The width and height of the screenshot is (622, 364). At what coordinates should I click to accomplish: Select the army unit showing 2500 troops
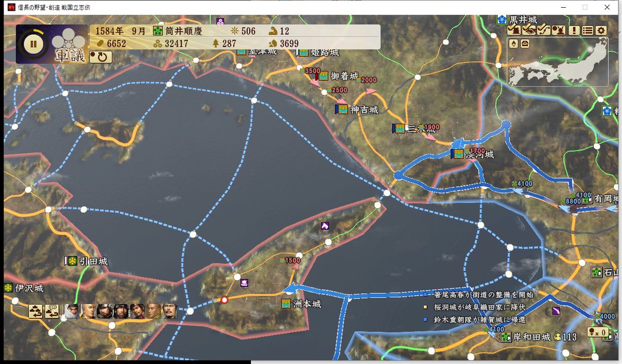pos(337,90)
